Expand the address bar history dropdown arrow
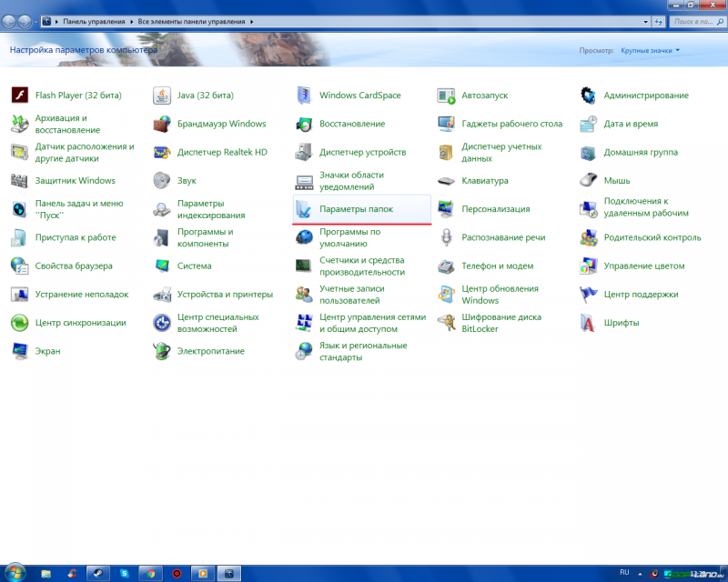The image size is (728, 582). point(645,21)
